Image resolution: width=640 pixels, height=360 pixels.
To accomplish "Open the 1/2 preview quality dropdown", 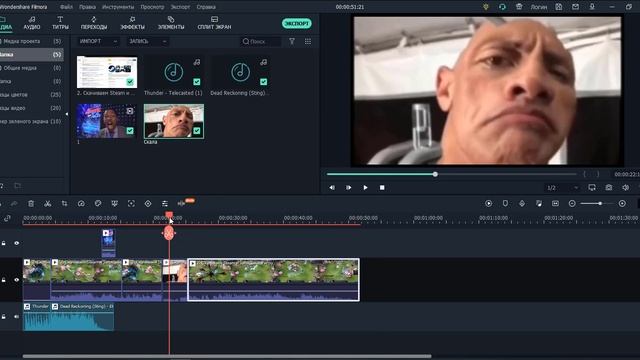I will tap(562, 187).
